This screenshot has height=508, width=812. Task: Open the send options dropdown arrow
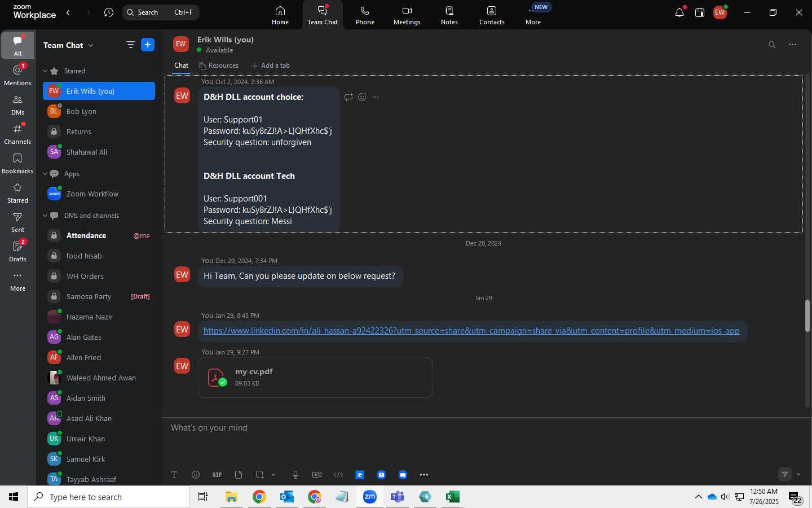pos(798,474)
